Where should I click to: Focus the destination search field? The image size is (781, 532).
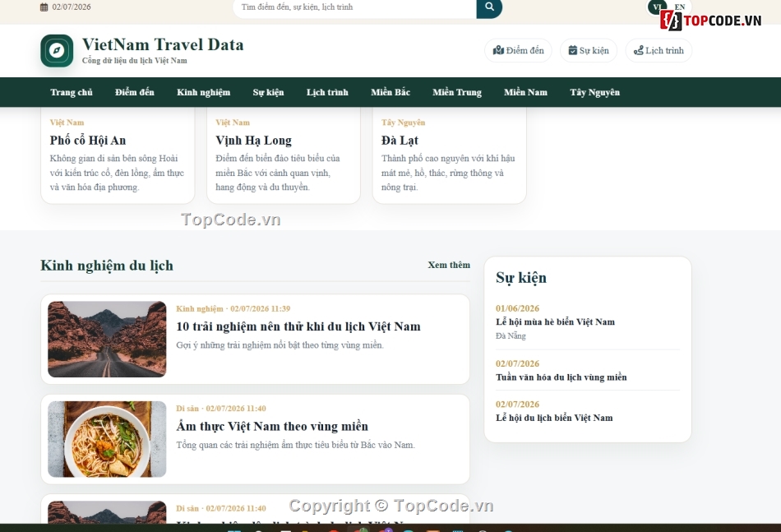coord(354,7)
